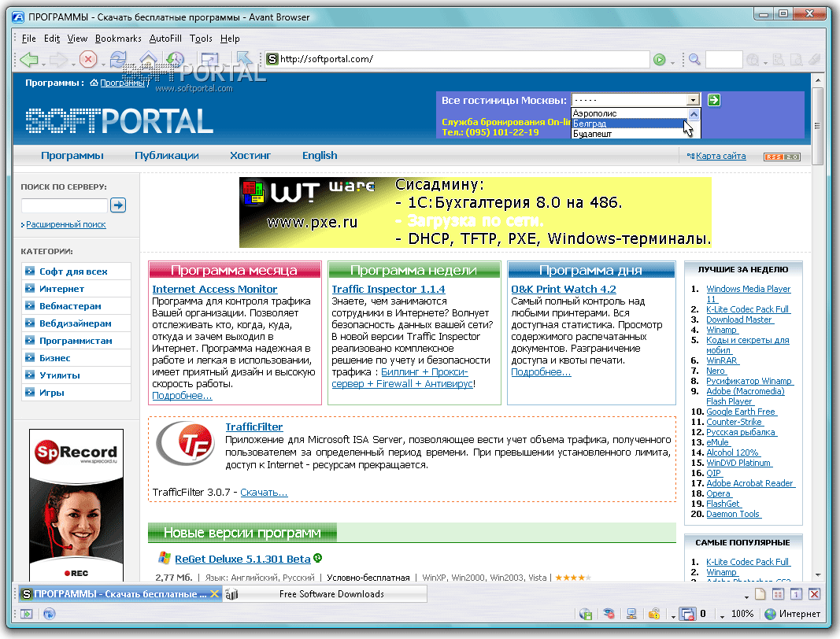Screen dimensions: 840x639
Task: Open ReGet Deluxe 5.1.301 Beta link
Action: [x=242, y=559]
